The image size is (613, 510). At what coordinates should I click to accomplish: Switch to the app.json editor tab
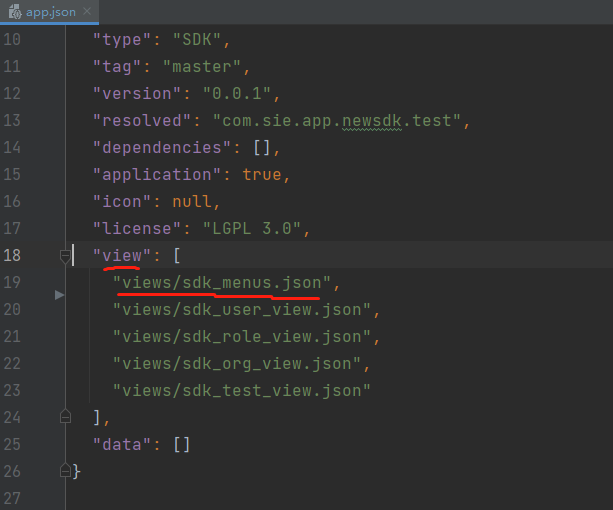coord(48,12)
